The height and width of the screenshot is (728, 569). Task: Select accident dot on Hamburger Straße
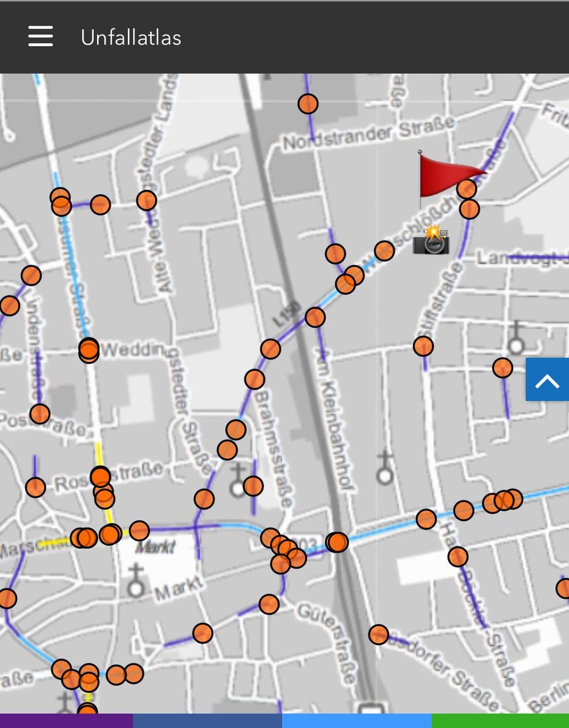point(458,556)
